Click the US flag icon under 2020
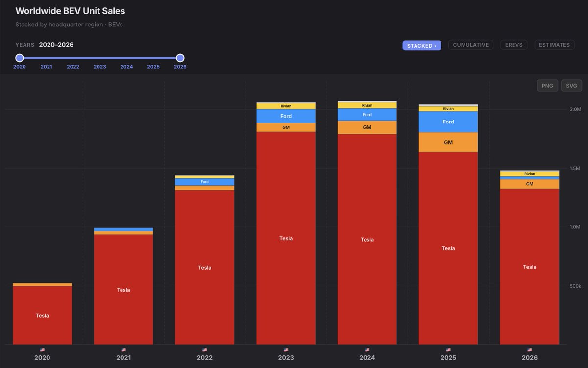The height and width of the screenshot is (368, 588). (42, 350)
